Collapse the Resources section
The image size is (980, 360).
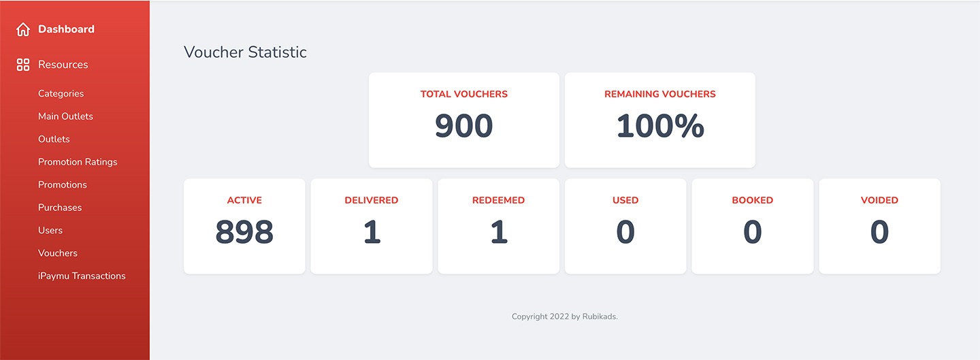click(63, 65)
